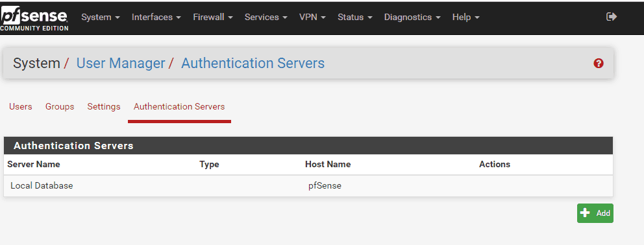Open the Interfaces dropdown menu
Viewport: 644px width, 245px height.
(156, 17)
